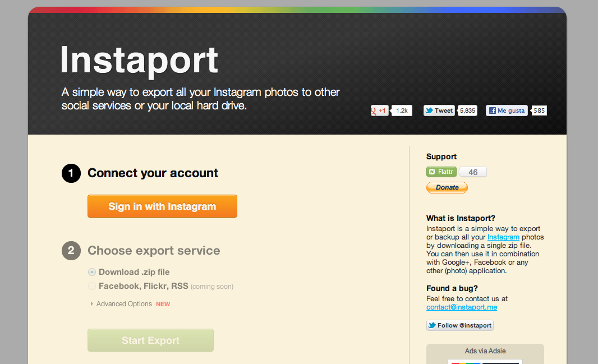The image size is (598, 364).
Task: Click the Found a bug? heading
Action: pos(452,288)
